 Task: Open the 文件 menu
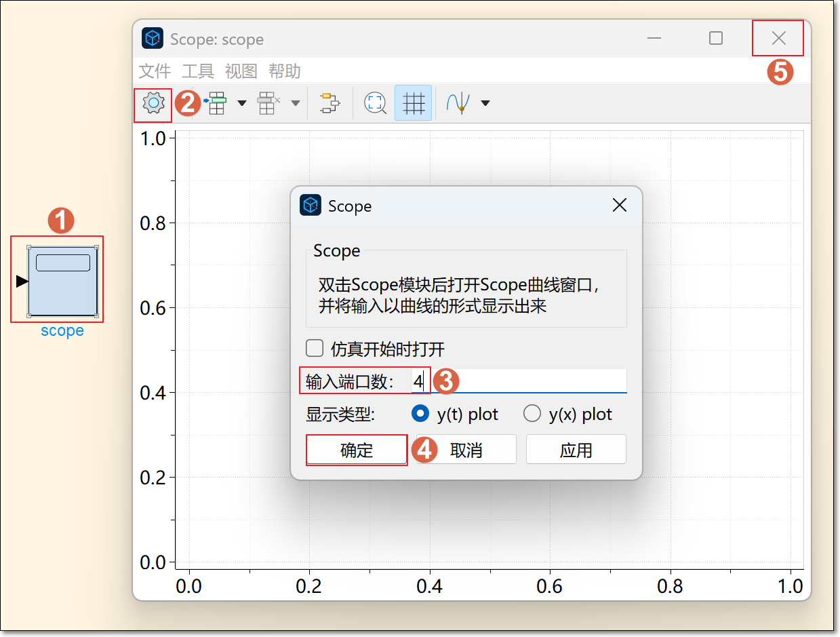point(155,71)
